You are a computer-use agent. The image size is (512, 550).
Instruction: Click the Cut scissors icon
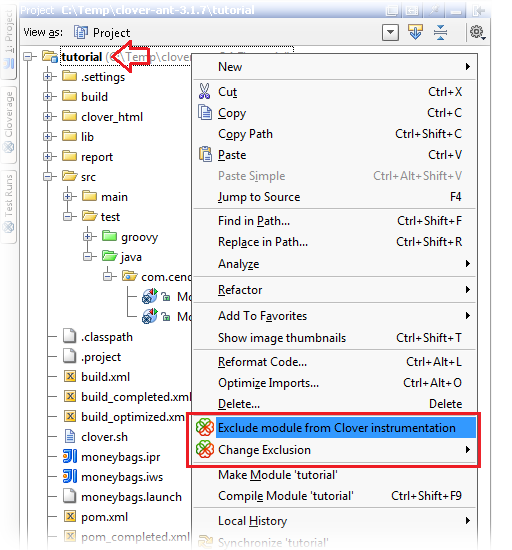(x=204, y=91)
